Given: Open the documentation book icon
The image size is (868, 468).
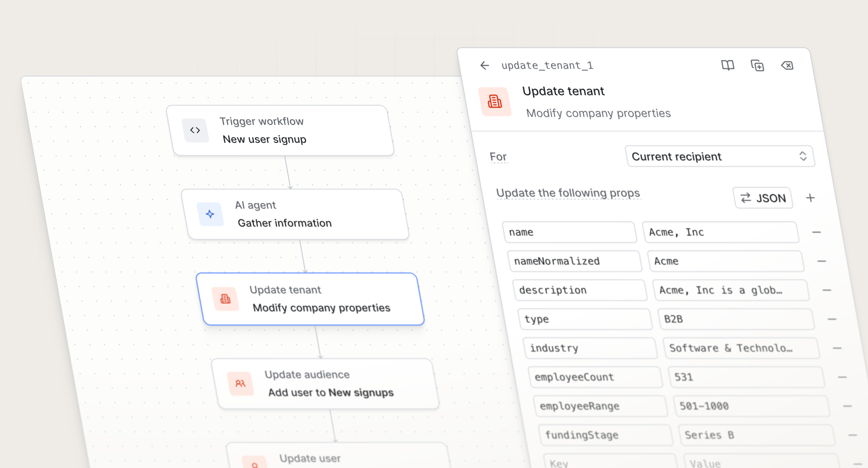Looking at the screenshot, I should coord(728,65).
